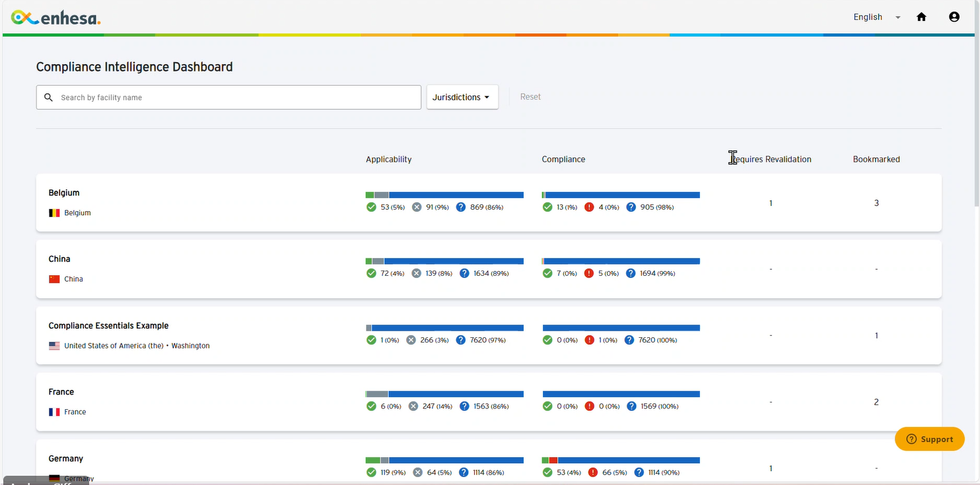This screenshot has width=980, height=485.
Task: Click Belgium's green applicable checkmark icon
Action: [371, 207]
